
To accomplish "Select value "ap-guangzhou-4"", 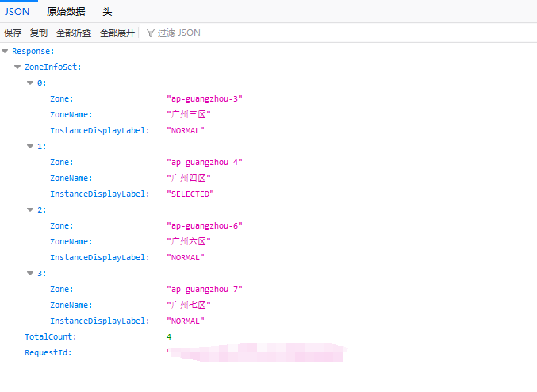I will (x=205, y=162).
